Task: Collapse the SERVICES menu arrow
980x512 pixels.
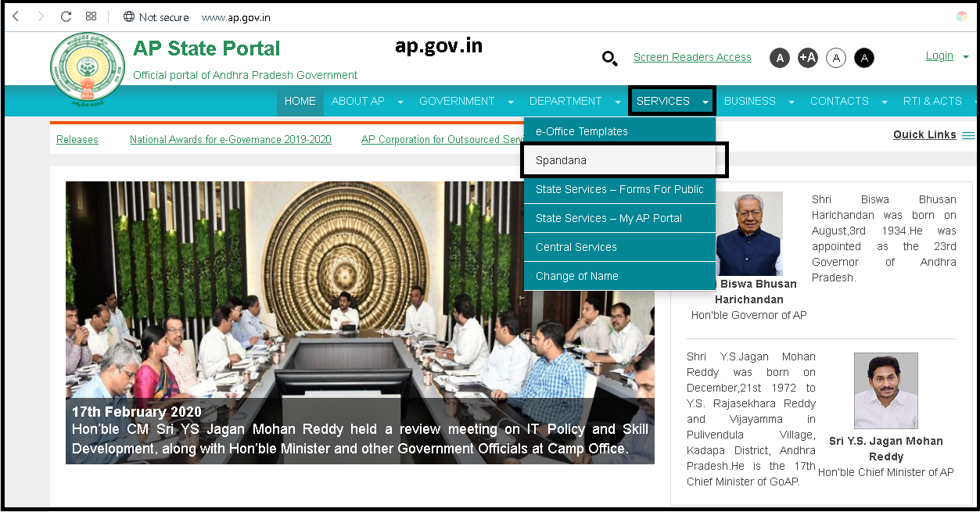Action: click(x=705, y=102)
